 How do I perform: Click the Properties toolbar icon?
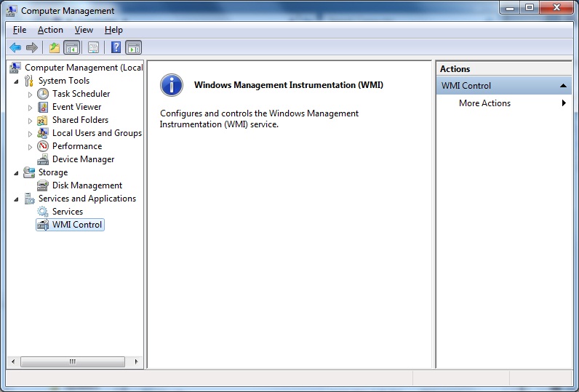pyautogui.click(x=93, y=47)
